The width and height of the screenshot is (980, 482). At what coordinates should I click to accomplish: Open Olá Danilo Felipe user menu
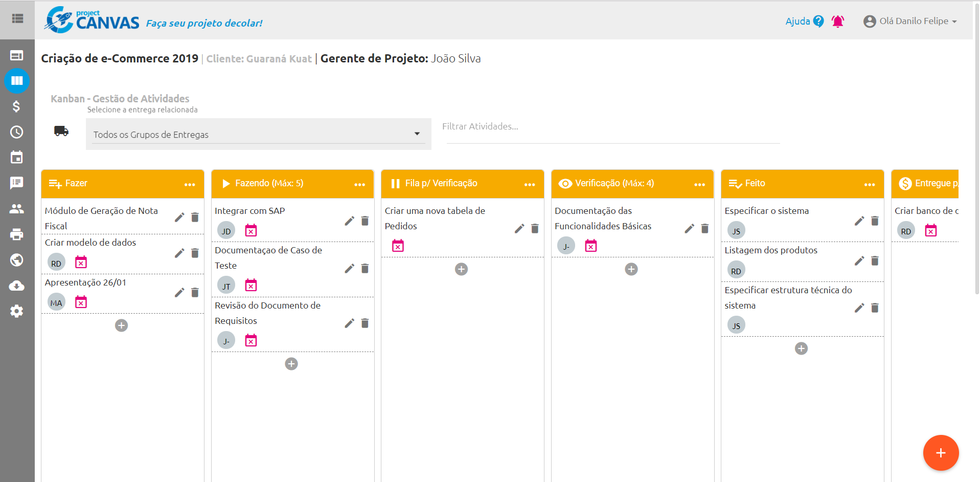pos(910,21)
